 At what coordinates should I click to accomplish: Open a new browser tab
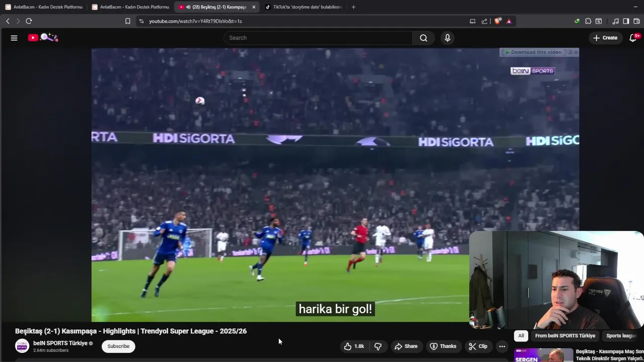[353, 7]
